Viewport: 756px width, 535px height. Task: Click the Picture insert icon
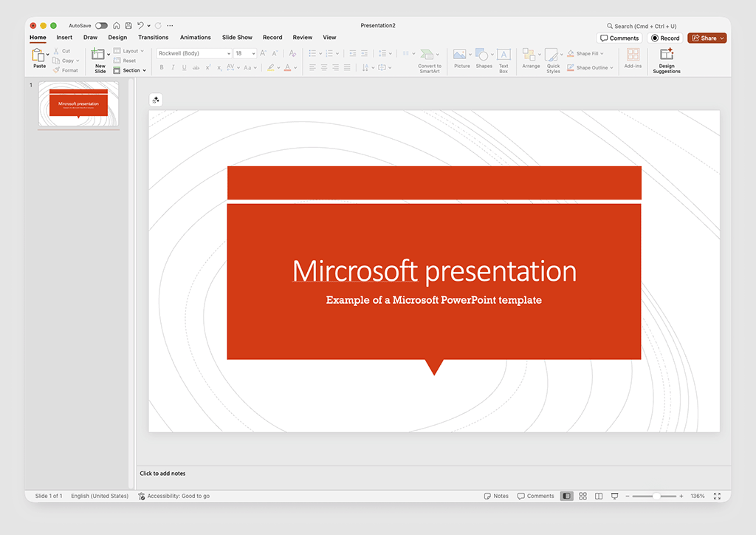(459, 55)
